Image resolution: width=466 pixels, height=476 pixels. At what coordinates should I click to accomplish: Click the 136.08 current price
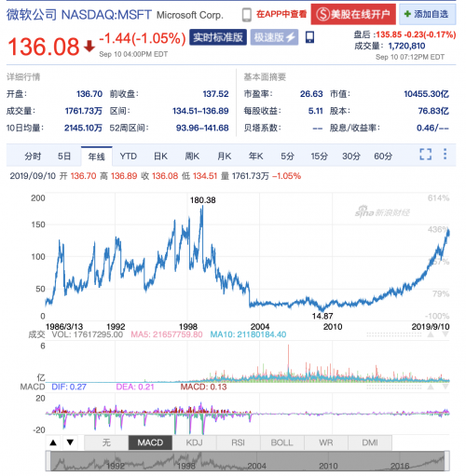(44, 47)
